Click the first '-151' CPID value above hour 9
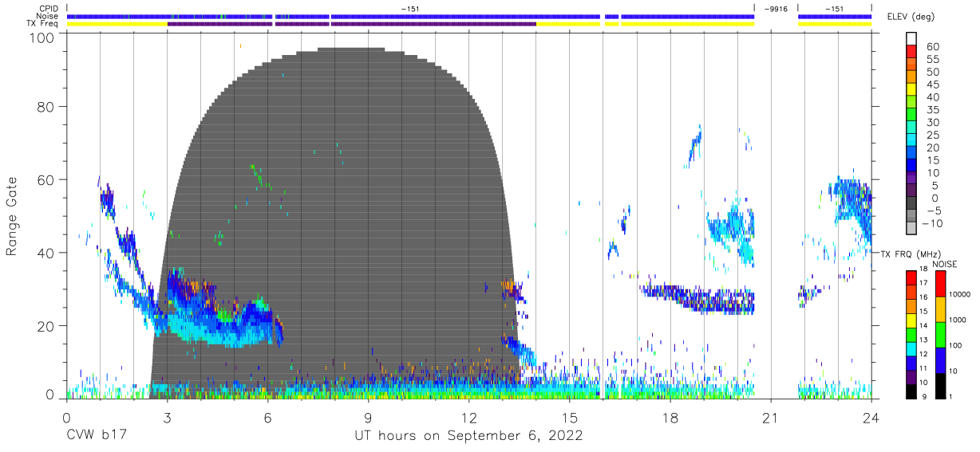Screen dimensions: 980x452 pyautogui.click(x=410, y=8)
